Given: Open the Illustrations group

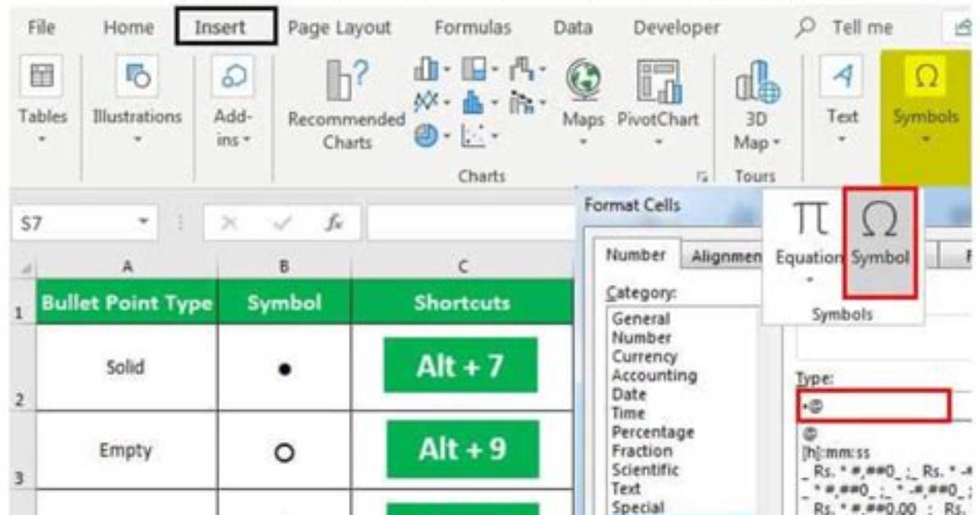Looking at the screenshot, I should (x=137, y=100).
